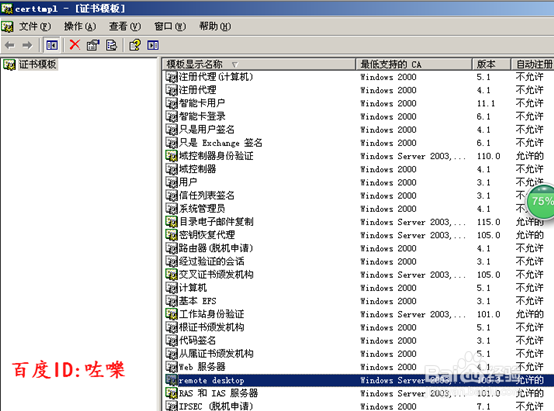Select 只是用户签名 template
The height and width of the screenshot is (411, 554).
point(207,130)
